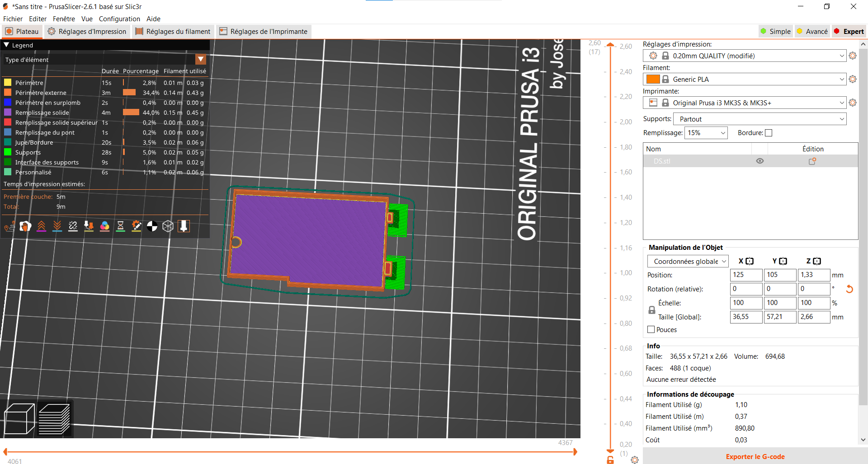This screenshot has width=868, height=464.
Task: Open the printer preset dropdown
Action: [744, 103]
